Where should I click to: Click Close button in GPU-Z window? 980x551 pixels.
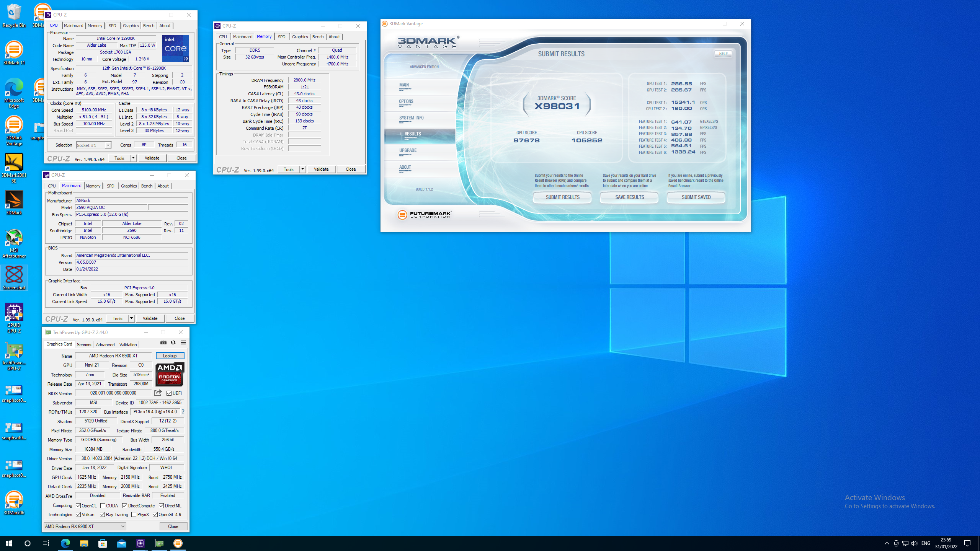[x=173, y=526]
